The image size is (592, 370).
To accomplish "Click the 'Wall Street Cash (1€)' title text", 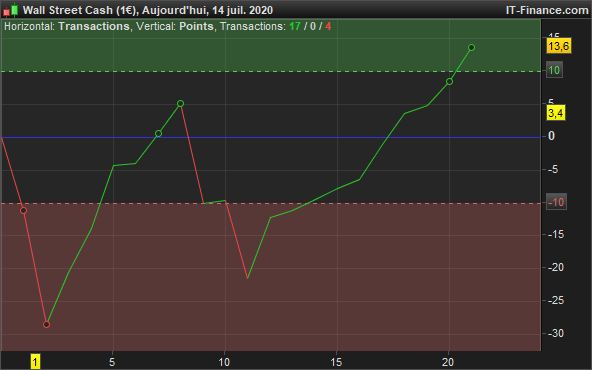I will [79, 10].
